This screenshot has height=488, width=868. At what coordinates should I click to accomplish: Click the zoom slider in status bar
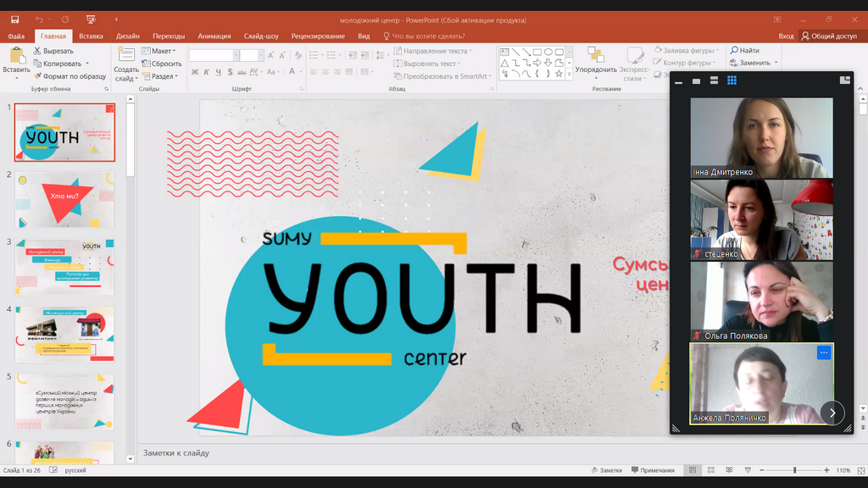point(794,470)
